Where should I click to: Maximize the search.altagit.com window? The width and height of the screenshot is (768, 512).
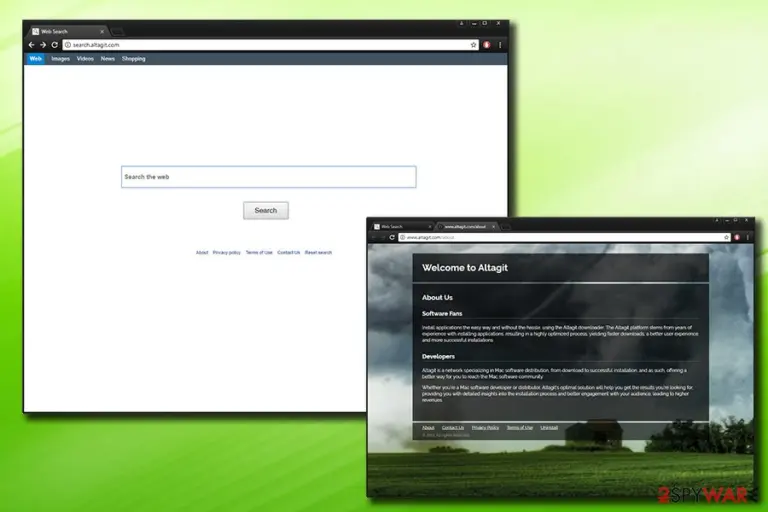coord(485,23)
